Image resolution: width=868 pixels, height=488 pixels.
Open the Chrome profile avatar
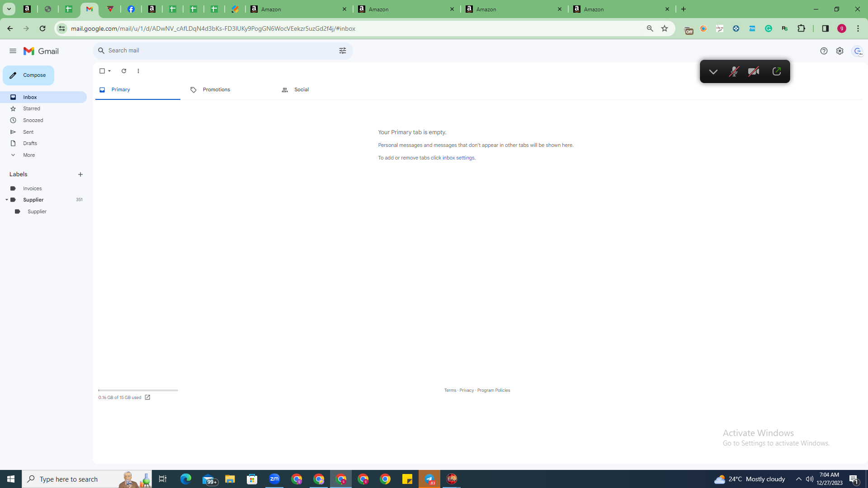(x=842, y=28)
